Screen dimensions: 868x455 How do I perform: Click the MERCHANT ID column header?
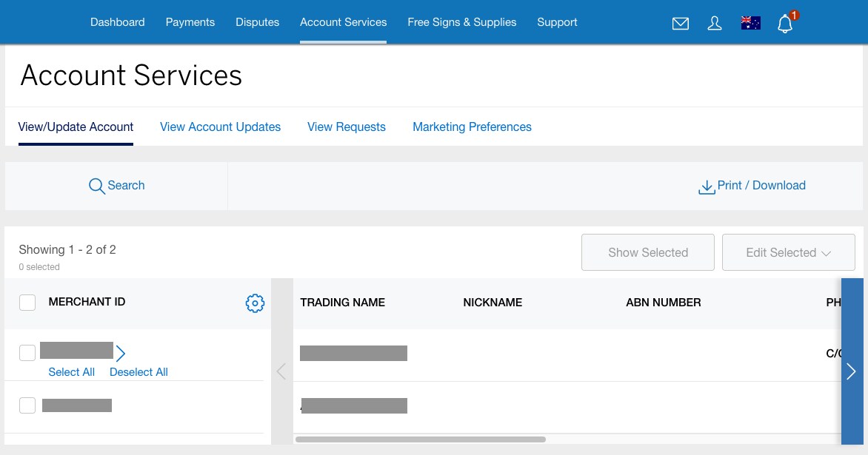pos(87,302)
